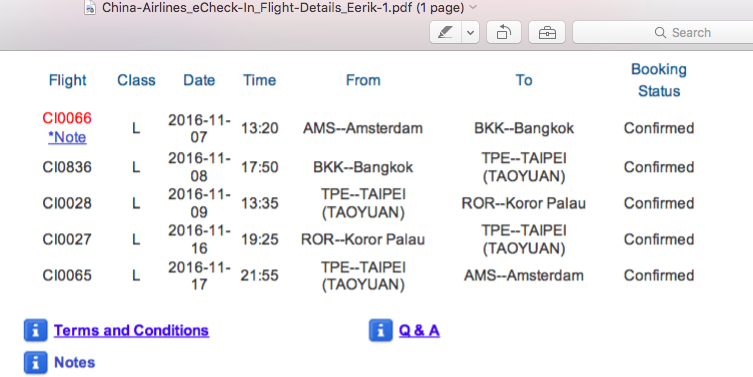753x377 pixels.
Task: Click the document title China-Airlines_eCheck-In
Action: tap(283, 8)
